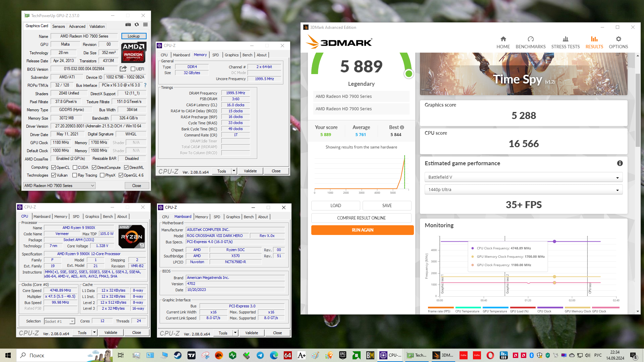Viewport: 644px width, 362px height.
Task: Click the Windows Start button
Action: 8,355
